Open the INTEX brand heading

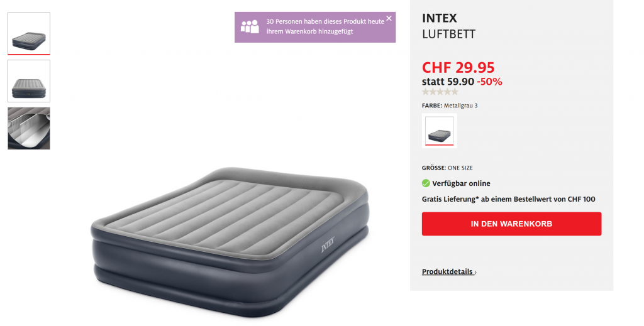(439, 18)
